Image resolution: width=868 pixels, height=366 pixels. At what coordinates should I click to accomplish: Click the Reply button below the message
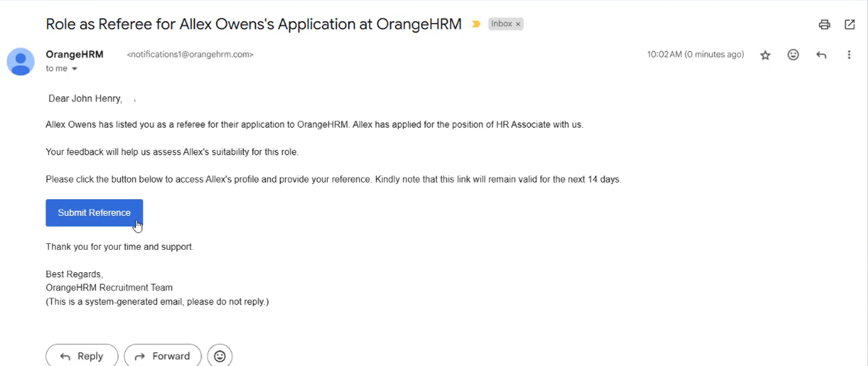[x=82, y=356]
